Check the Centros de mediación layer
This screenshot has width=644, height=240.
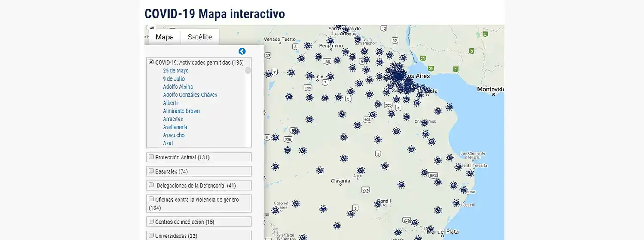click(x=151, y=221)
